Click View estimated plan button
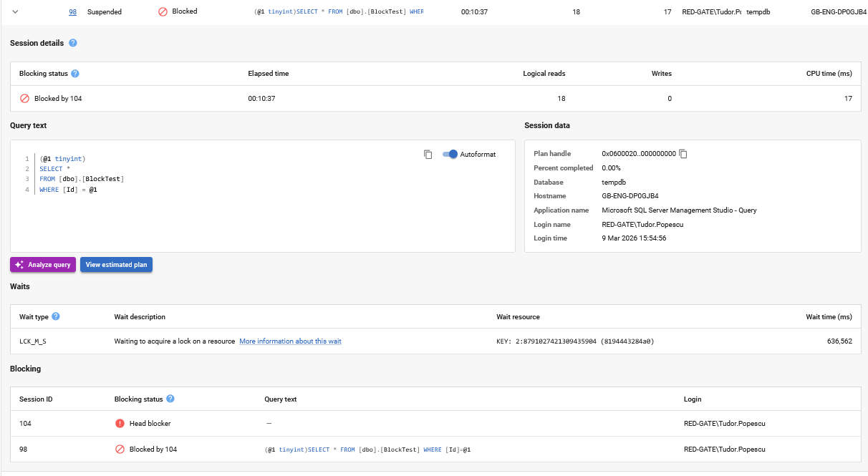This screenshot has height=476, width=868. coord(116,265)
